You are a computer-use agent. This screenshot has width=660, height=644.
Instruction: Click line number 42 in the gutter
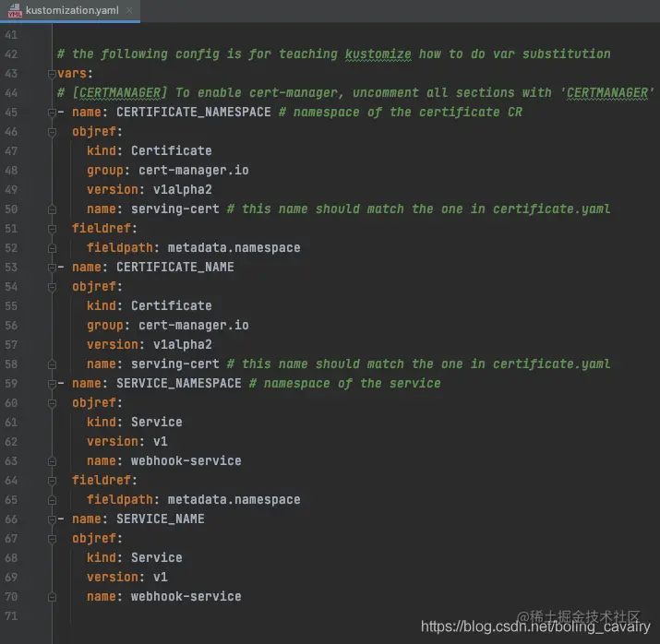coord(11,54)
